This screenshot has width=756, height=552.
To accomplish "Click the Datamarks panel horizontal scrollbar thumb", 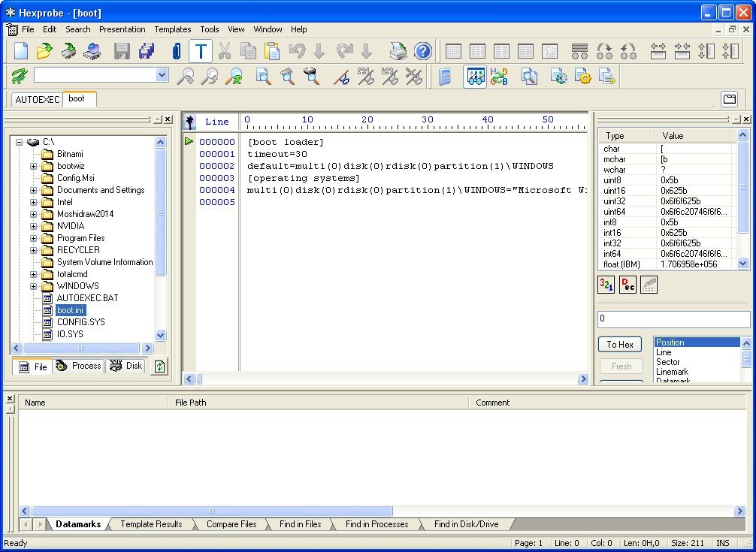I will click(x=212, y=511).
